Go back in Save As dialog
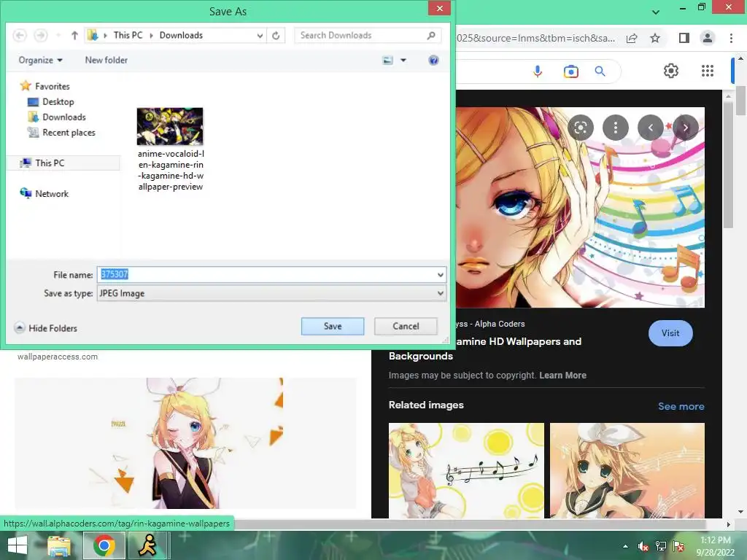 click(20, 35)
